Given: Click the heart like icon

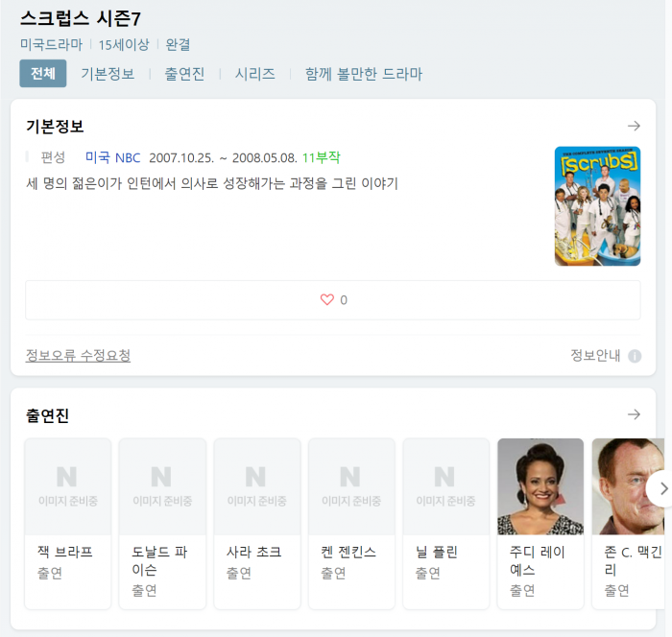Looking at the screenshot, I should (x=326, y=300).
